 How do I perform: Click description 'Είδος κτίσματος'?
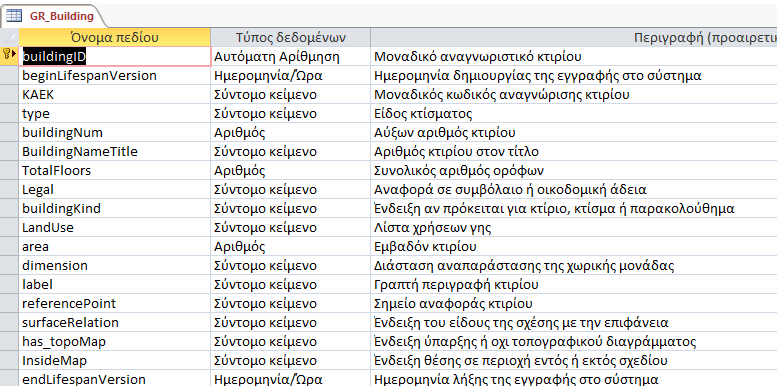point(423,113)
